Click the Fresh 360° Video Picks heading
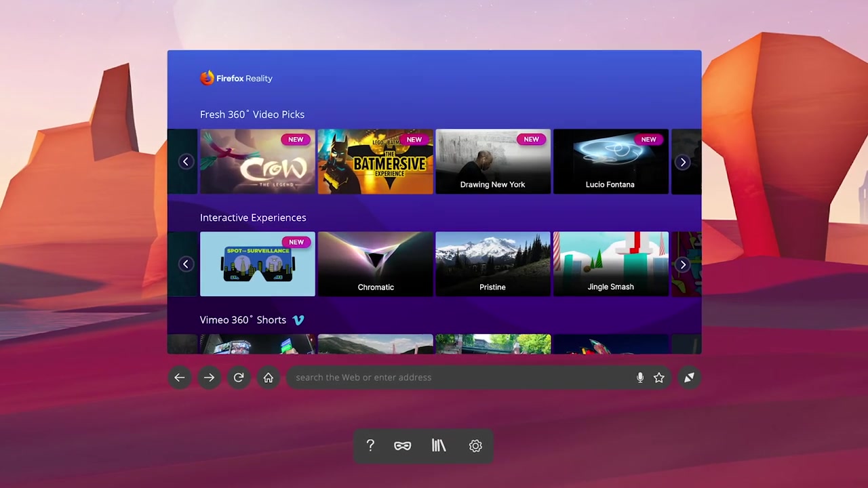This screenshot has height=488, width=868. [252, 115]
